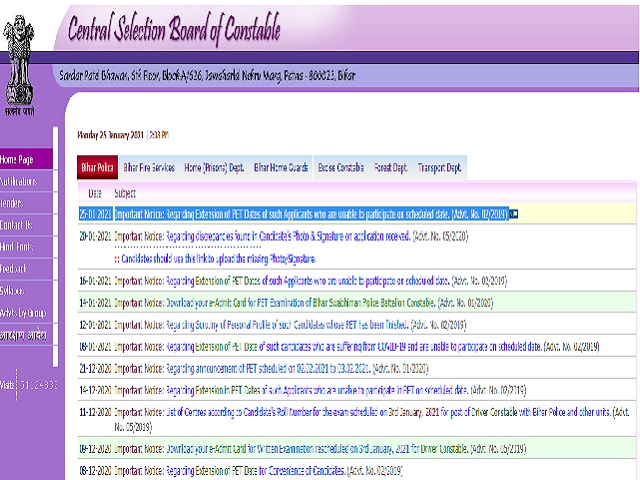The height and width of the screenshot is (480, 640).
Task: Open Notifications in the sidebar
Action: coord(26,181)
